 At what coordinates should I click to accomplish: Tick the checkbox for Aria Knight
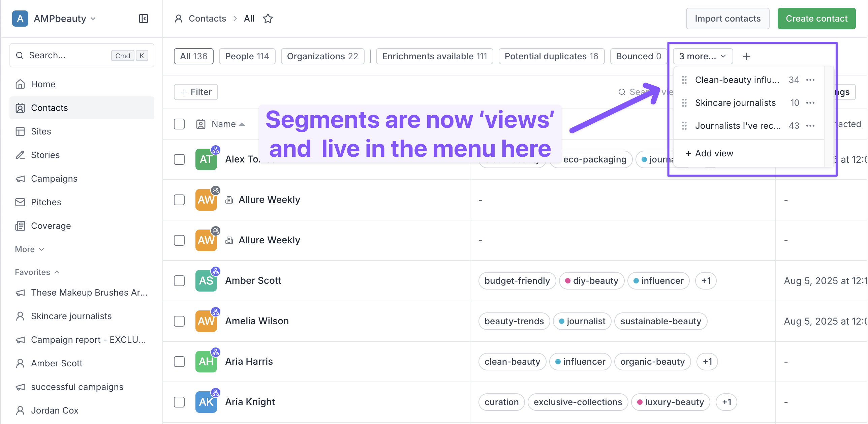tap(179, 402)
